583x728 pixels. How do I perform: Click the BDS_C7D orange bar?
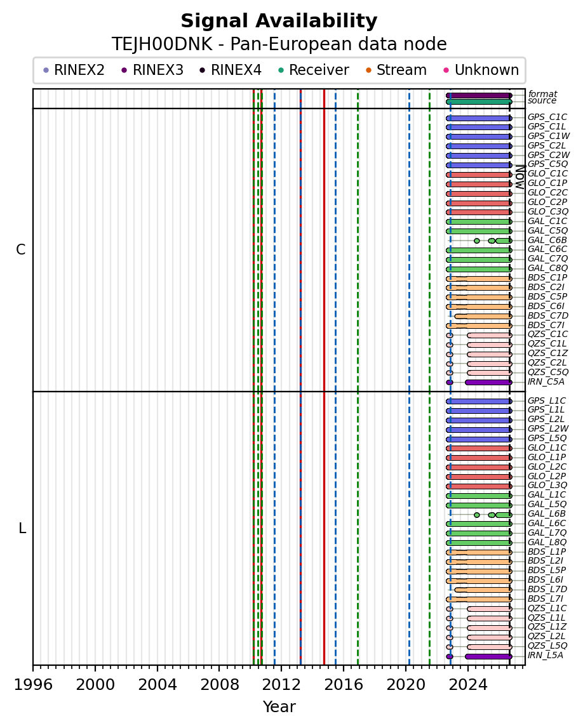[483, 316]
